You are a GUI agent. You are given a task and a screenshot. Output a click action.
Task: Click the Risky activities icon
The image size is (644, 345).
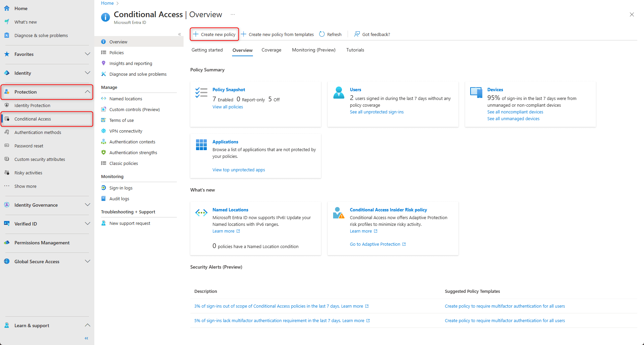click(7, 173)
